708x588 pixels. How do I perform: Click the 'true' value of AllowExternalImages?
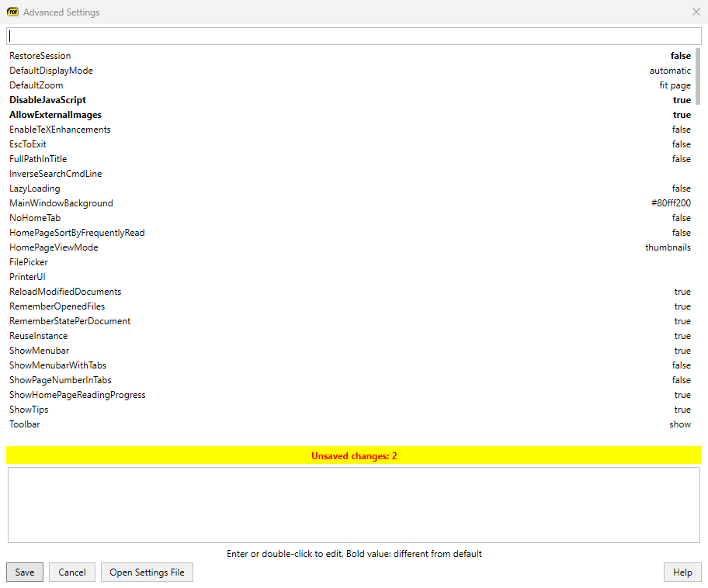[x=682, y=115]
